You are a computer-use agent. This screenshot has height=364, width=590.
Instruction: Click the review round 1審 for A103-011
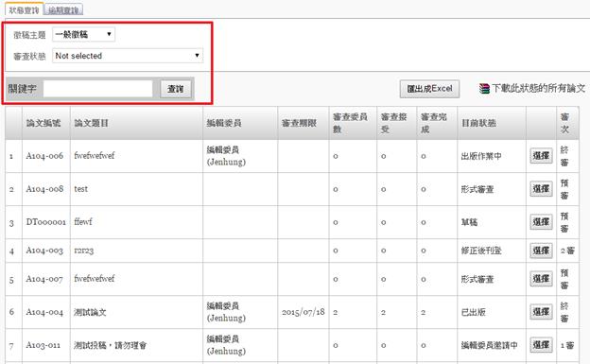click(x=567, y=345)
